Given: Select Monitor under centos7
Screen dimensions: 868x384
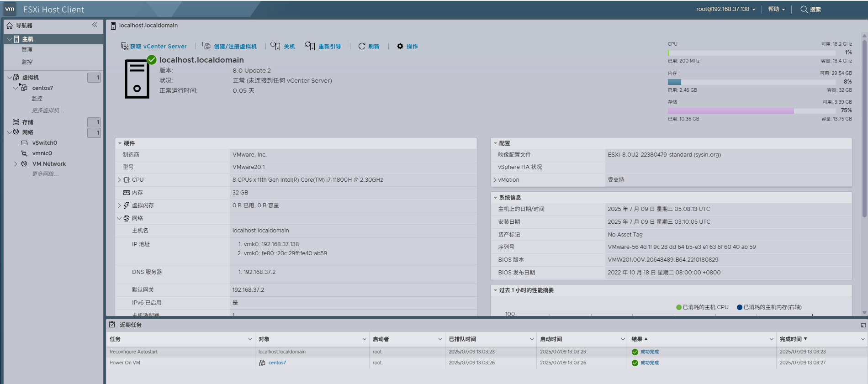Looking at the screenshot, I should (x=37, y=99).
